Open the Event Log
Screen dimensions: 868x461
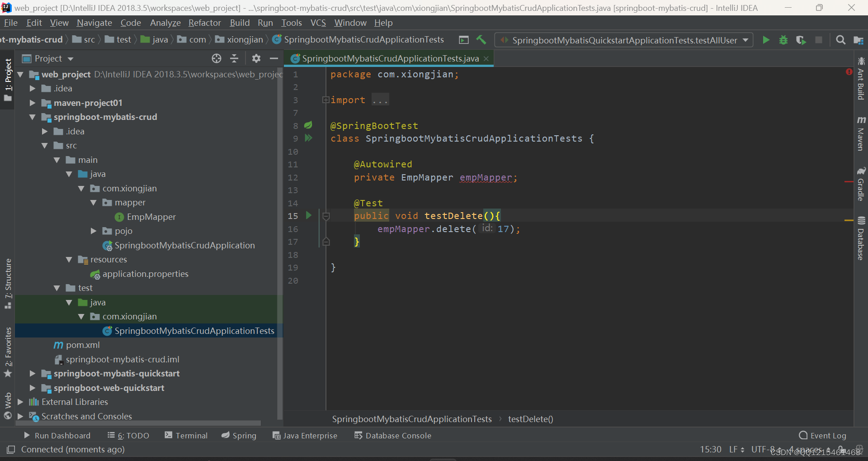coord(823,435)
